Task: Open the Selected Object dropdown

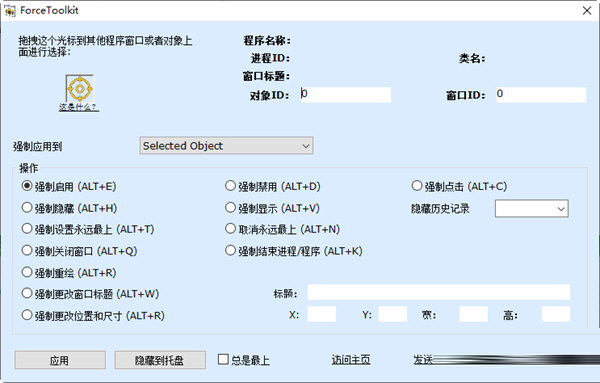Action: (x=227, y=146)
